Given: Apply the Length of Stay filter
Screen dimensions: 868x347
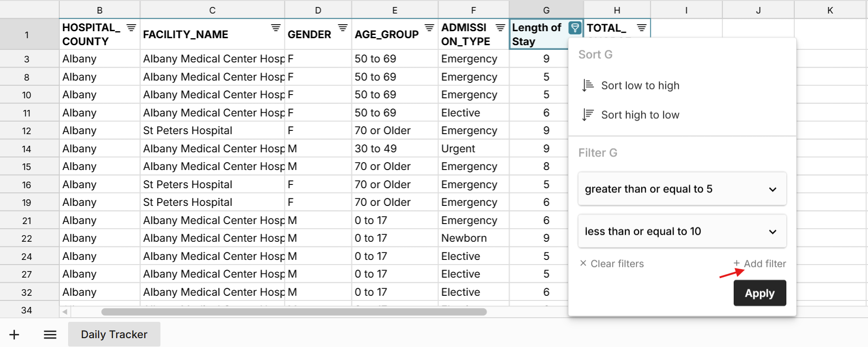Looking at the screenshot, I should tap(759, 293).
